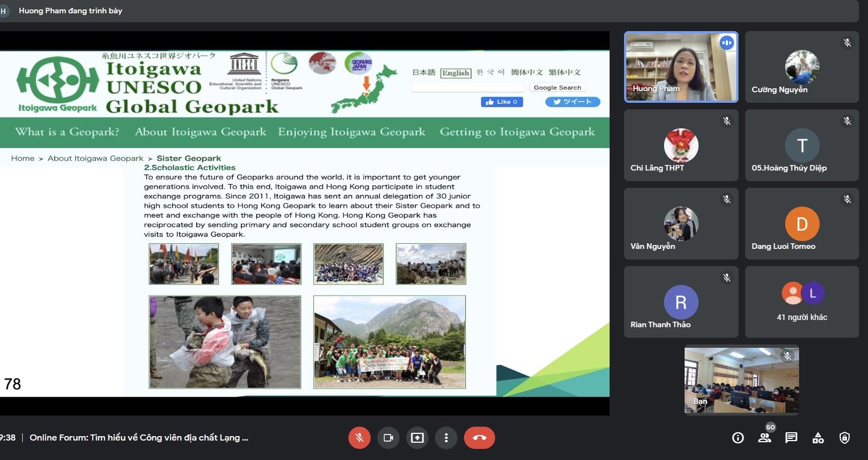This screenshot has height=460, width=868.
Task: Click the Google Search field
Action: [467, 87]
